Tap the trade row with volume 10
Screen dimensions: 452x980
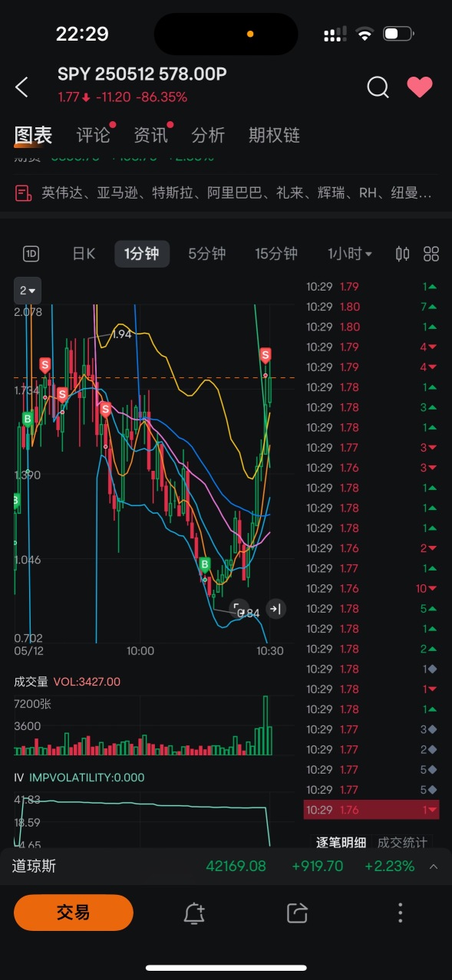click(371, 588)
